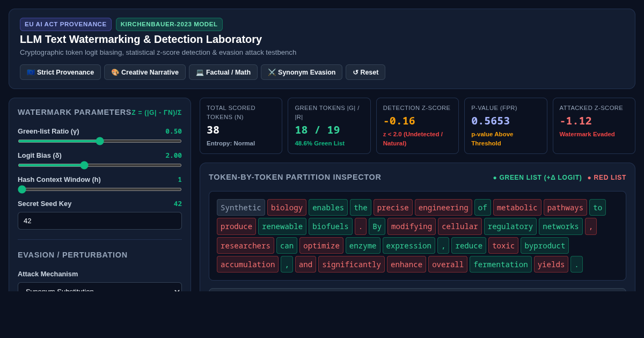Click the red token 'precise'
Viewport: 644px width, 338px height.
click(x=393, y=208)
